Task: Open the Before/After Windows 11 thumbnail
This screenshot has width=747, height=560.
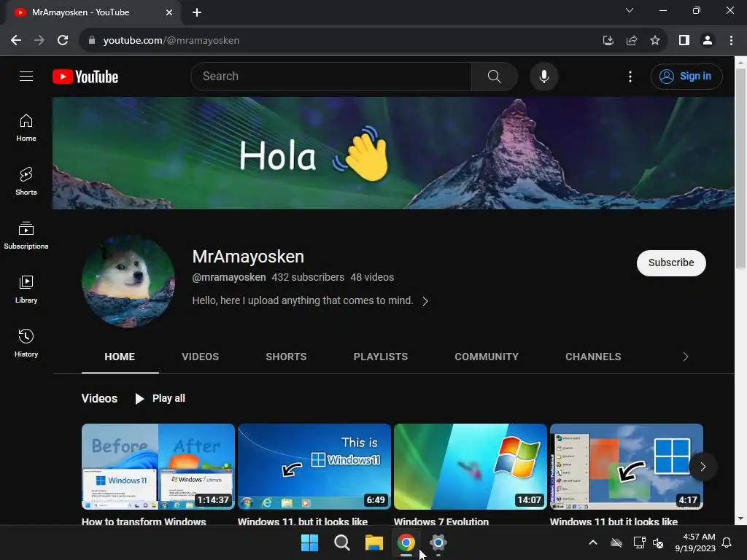Action: (x=158, y=467)
